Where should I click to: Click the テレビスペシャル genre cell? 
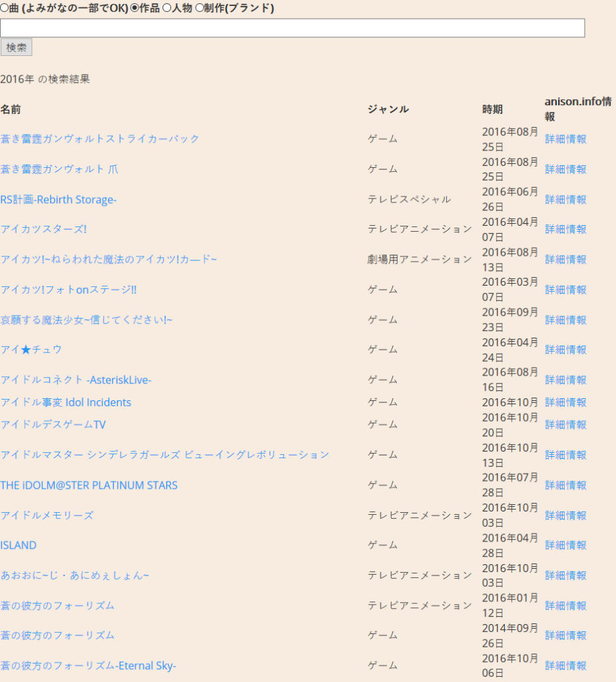(410, 199)
